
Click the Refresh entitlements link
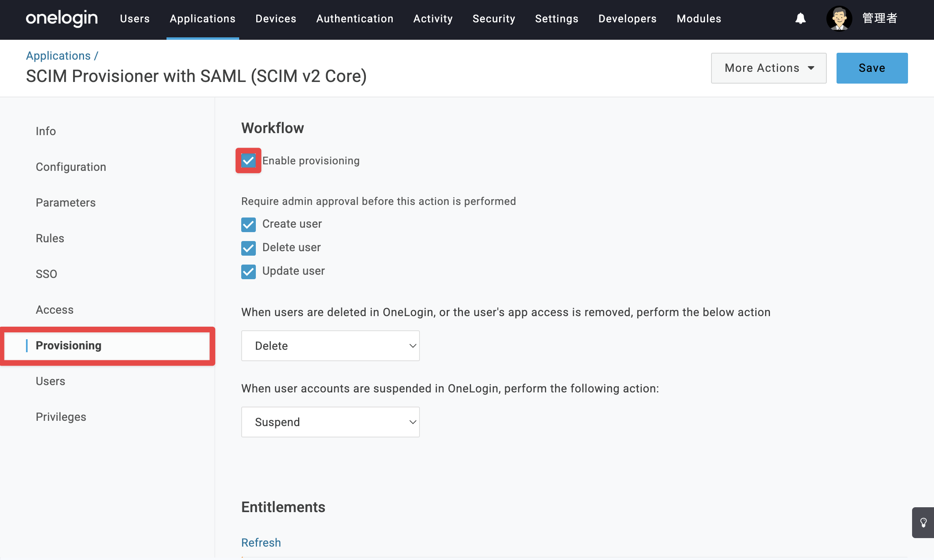click(261, 543)
